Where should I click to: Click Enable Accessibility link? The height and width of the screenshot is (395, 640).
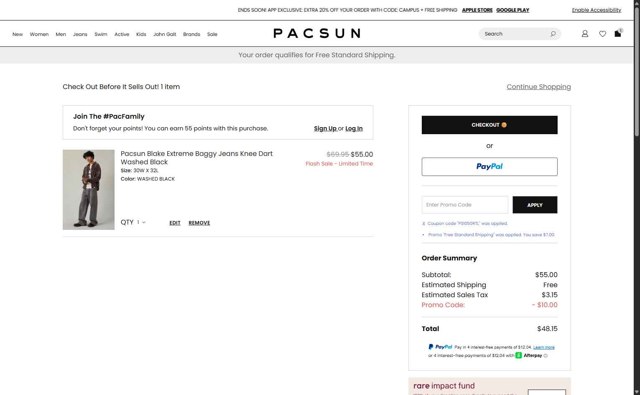(x=596, y=10)
